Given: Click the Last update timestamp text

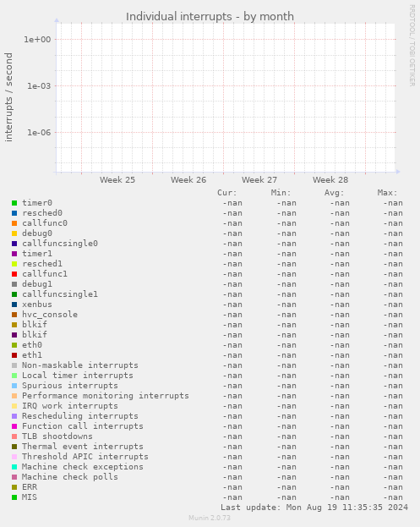Looking at the screenshot, I should (x=314, y=508).
